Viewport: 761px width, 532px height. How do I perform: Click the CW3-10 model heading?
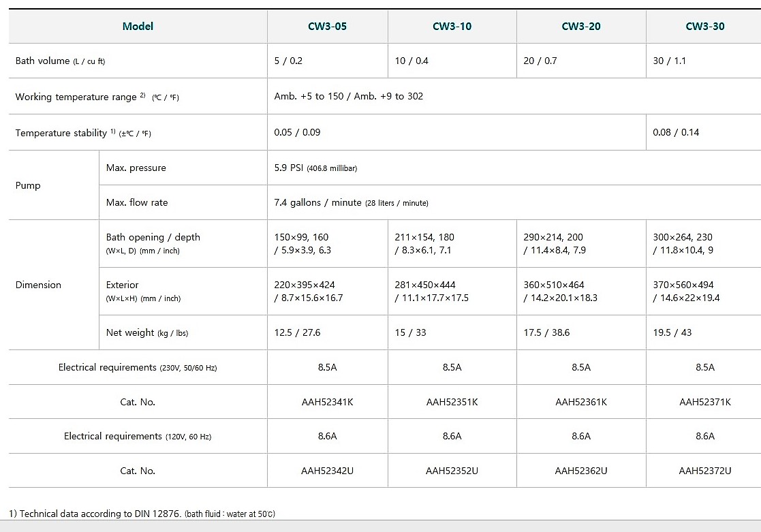pyautogui.click(x=452, y=27)
